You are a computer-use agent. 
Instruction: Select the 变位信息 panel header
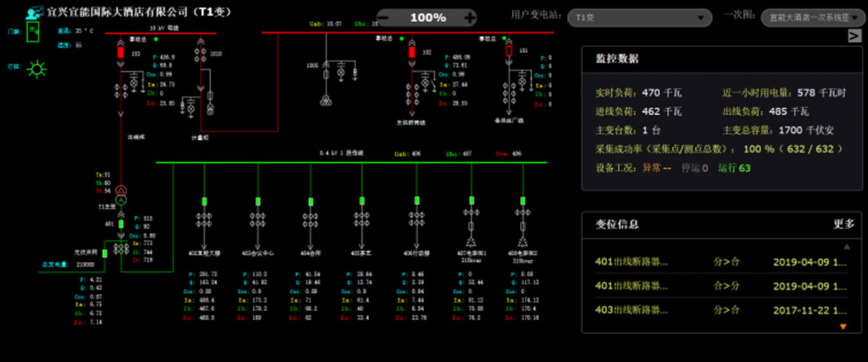(x=616, y=224)
